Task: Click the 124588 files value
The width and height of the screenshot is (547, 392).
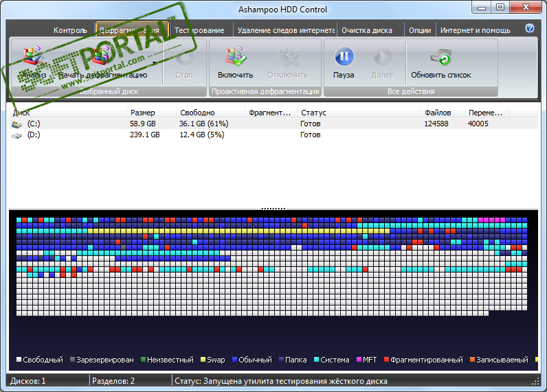Action: click(436, 124)
